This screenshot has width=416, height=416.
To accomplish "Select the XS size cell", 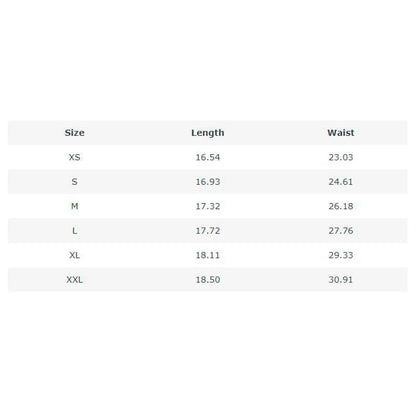I will (74, 157).
